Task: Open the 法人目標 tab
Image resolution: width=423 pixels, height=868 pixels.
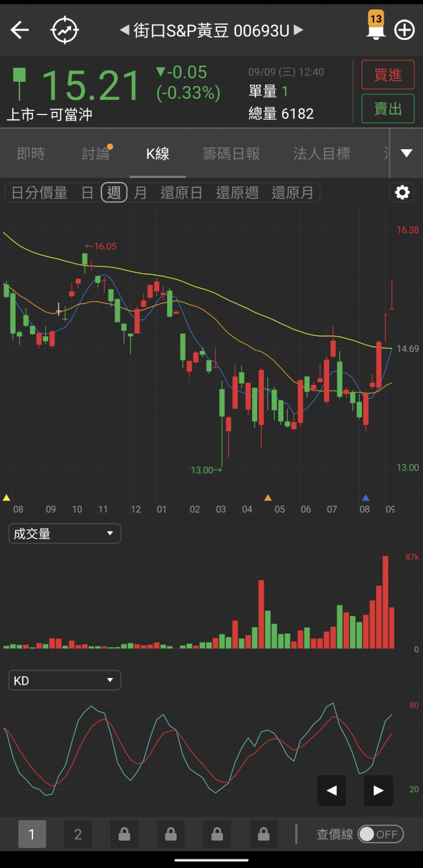Action: tap(322, 153)
